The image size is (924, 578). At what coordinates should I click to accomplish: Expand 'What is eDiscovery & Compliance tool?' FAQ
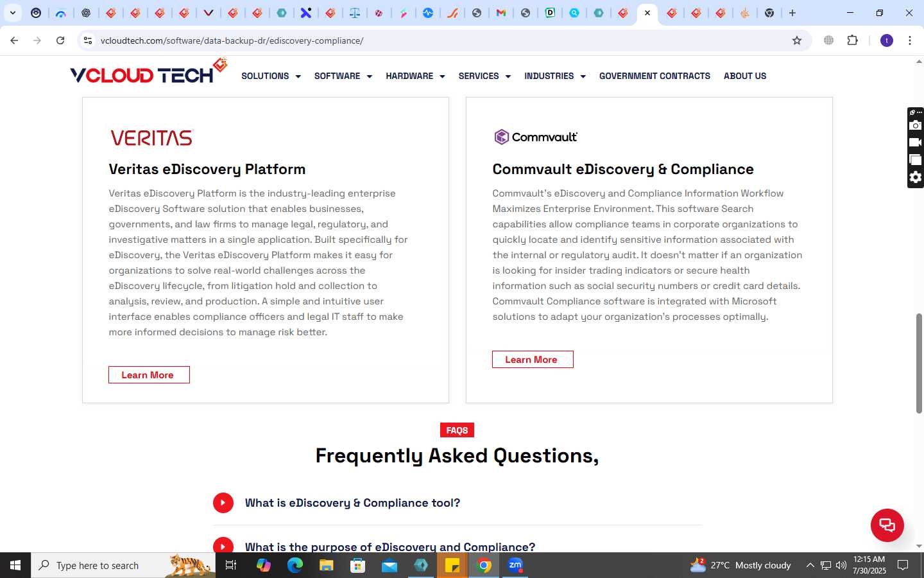pos(352,503)
